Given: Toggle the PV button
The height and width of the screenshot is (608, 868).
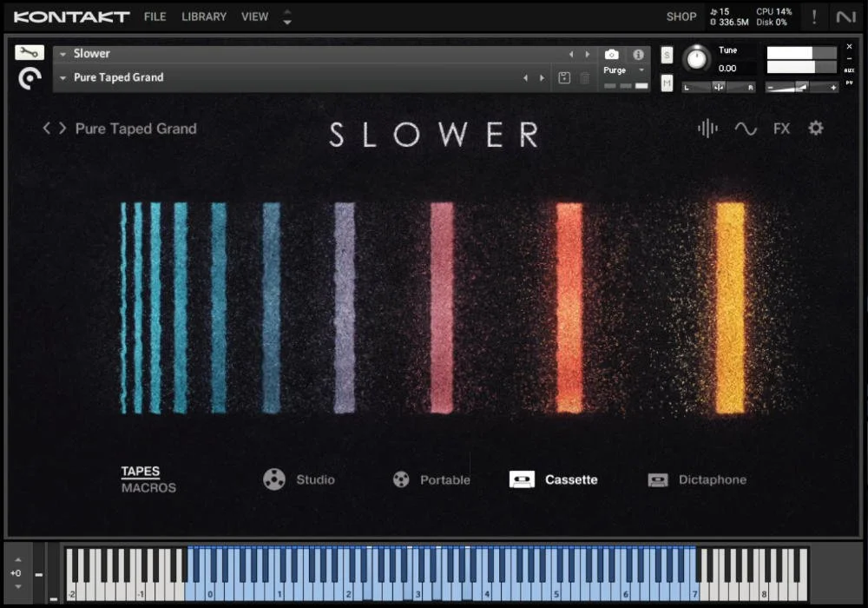Looking at the screenshot, I should pos(849,83).
